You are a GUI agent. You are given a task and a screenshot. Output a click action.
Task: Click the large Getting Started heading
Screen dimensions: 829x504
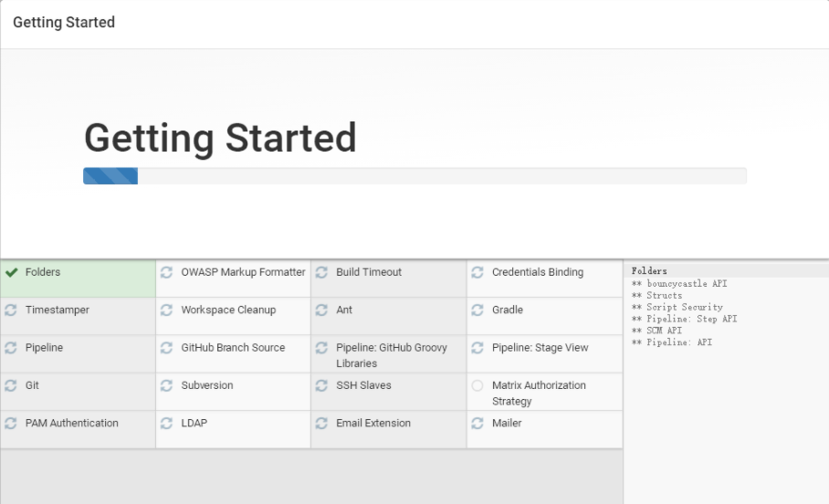220,138
